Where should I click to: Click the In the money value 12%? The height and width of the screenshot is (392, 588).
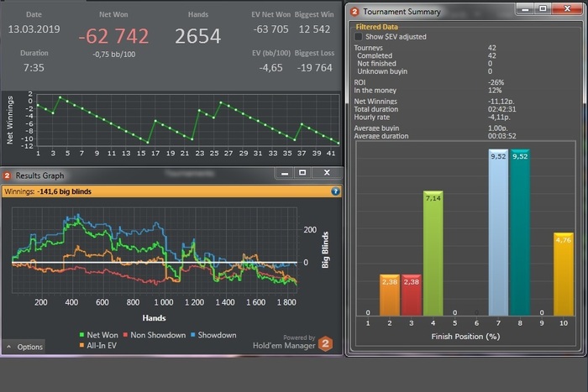[x=495, y=91]
